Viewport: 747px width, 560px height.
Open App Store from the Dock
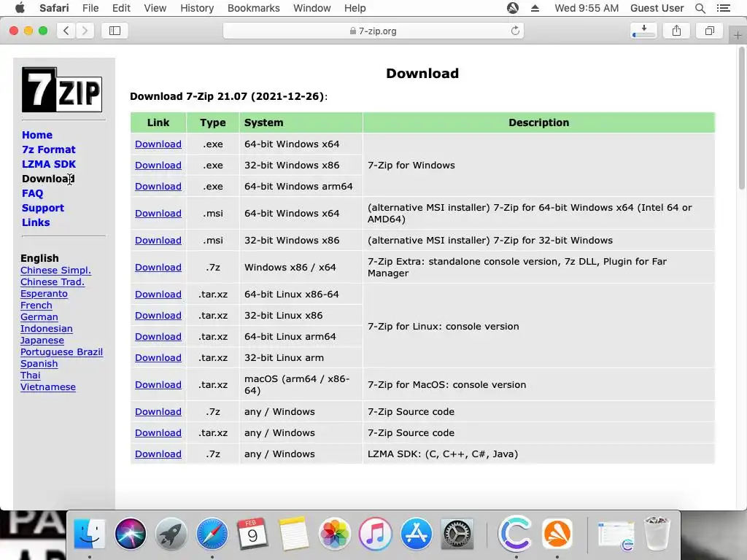417,533
